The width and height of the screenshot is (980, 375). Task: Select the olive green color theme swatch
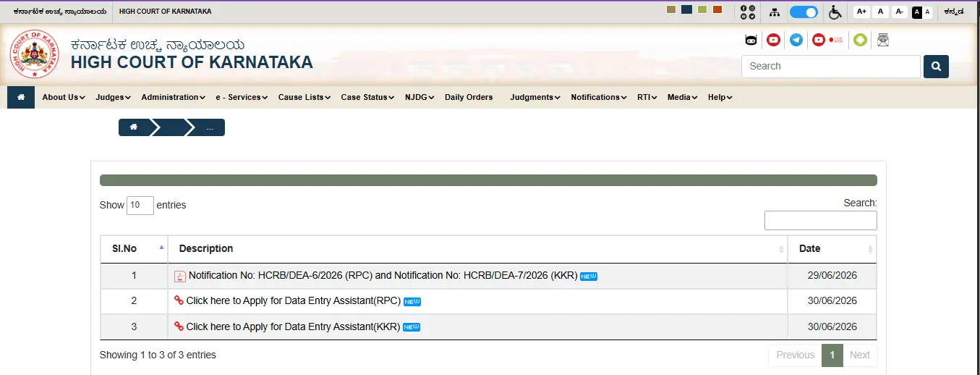point(702,9)
